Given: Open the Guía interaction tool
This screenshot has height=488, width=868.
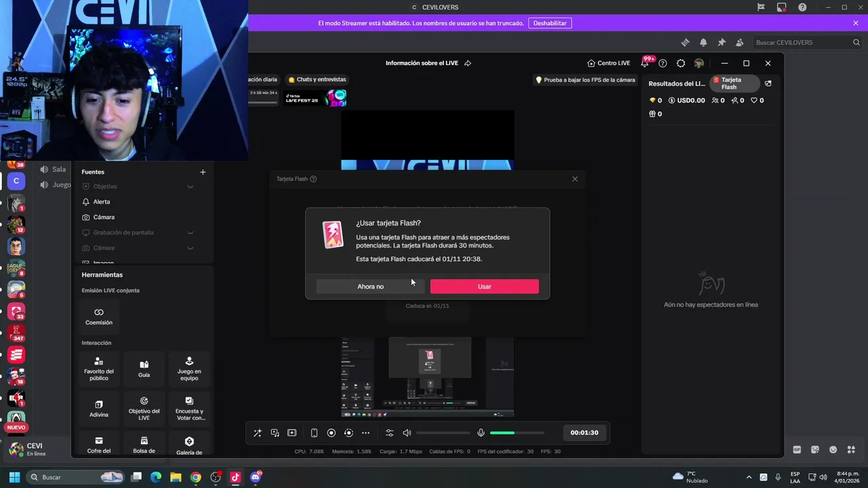Looking at the screenshot, I should pos(144,369).
